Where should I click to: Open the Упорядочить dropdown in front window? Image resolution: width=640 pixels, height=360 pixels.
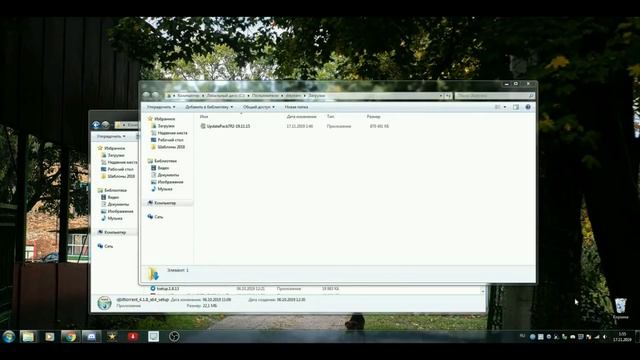point(161,107)
